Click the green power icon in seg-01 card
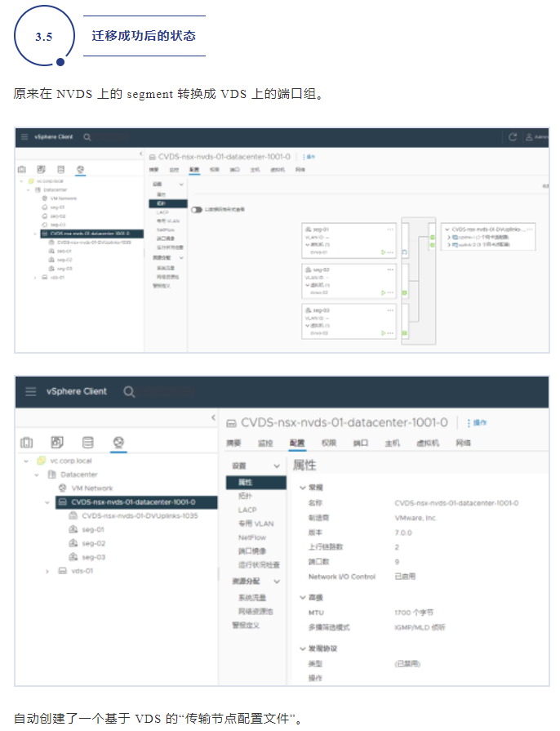Image resolution: width=560 pixels, height=731 pixels. pyautogui.click(x=384, y=252)
